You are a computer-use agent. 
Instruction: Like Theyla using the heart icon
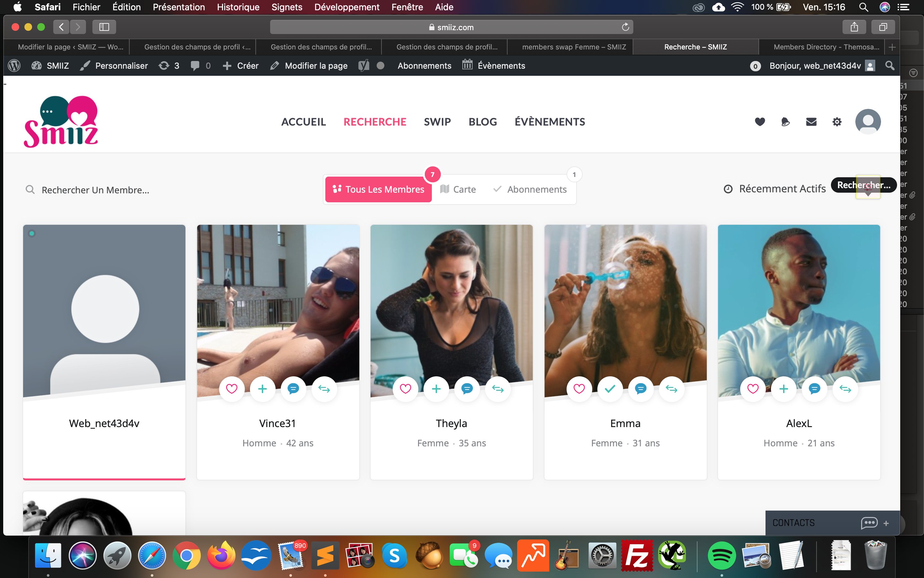406,389
